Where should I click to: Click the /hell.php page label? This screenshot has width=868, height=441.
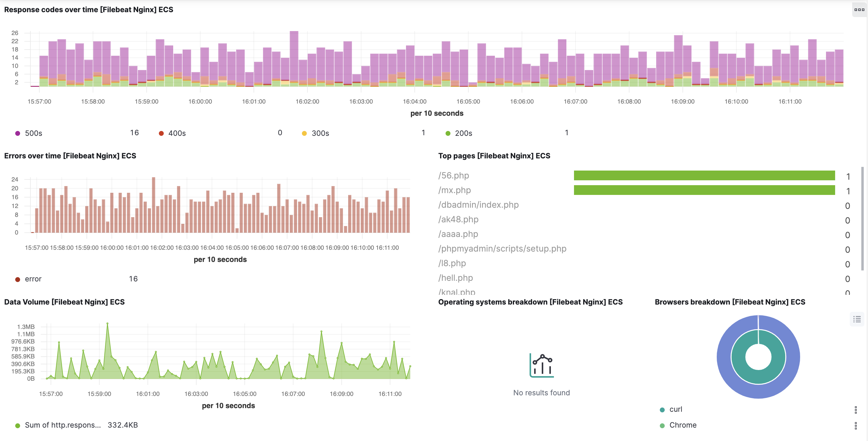tap(456, 278)
